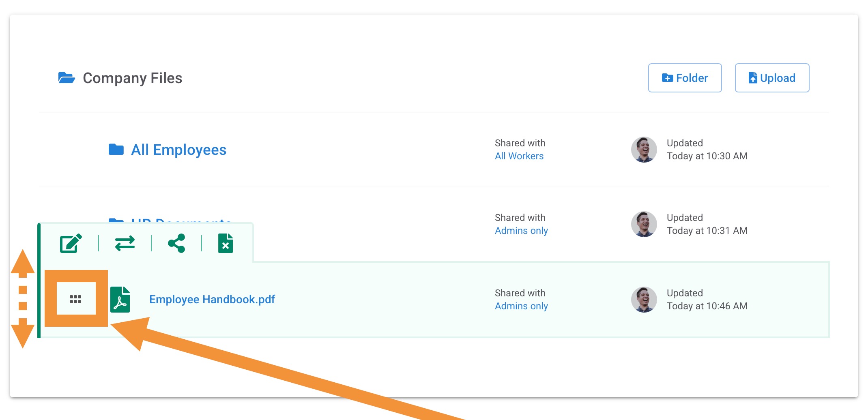Click Admins only link for Employee Handbook

click(x=521, y=306)
